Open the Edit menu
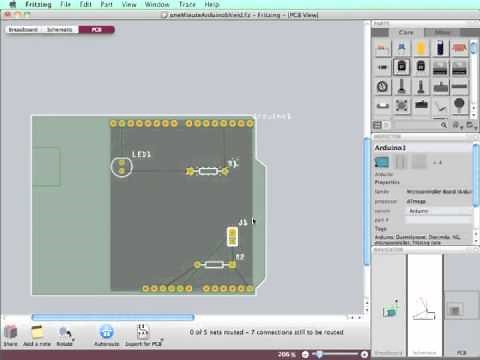480x360 pixels. 85,4
